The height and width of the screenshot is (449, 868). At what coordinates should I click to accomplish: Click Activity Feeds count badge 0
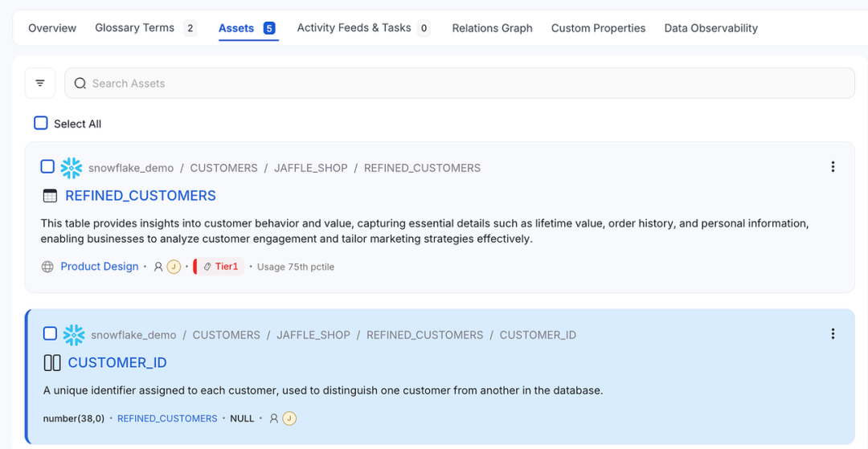424,28
